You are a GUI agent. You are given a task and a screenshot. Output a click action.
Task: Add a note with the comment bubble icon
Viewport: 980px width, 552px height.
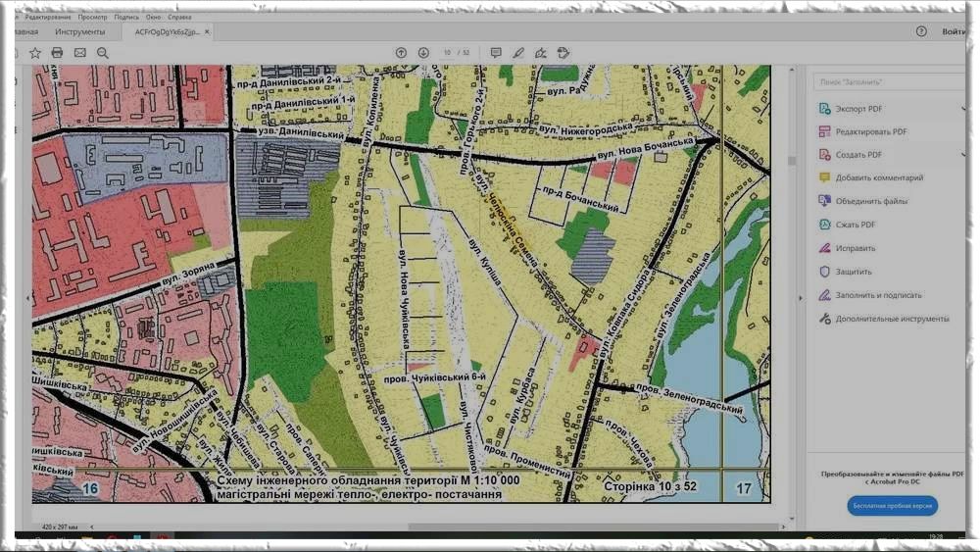pyautogui.click(x=496, y=53)
